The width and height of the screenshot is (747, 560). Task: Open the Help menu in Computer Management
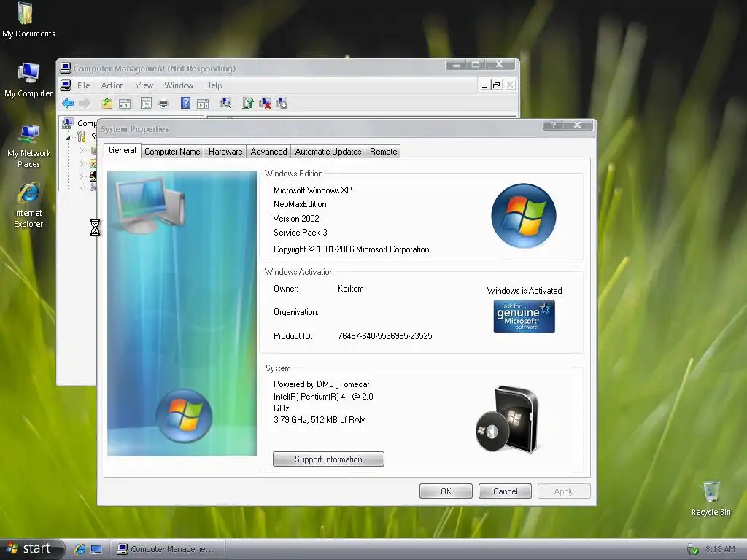214,85
